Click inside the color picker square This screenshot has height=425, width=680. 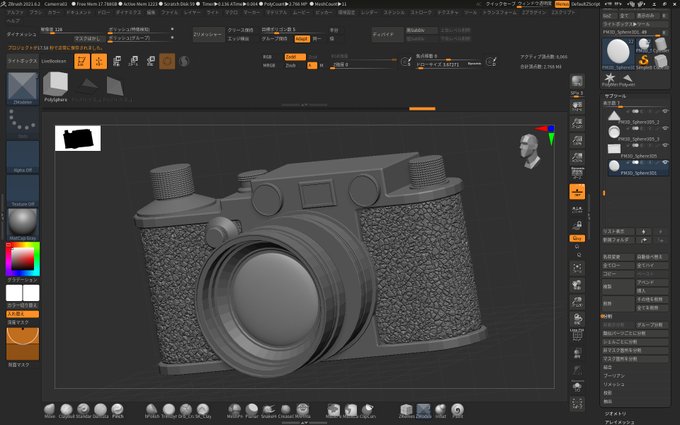22,259
